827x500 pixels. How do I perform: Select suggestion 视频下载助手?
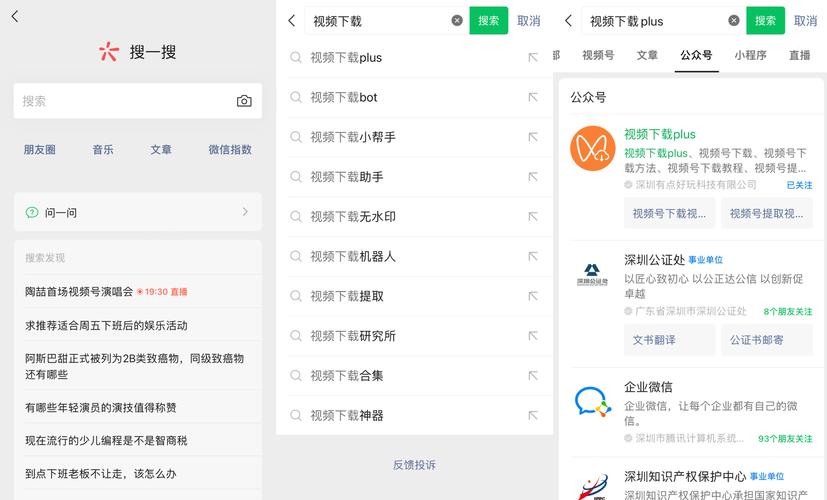click(347, 177)
